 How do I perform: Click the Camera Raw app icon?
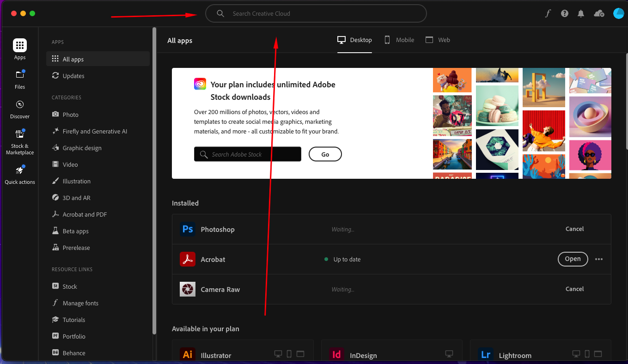pos(188,289)
